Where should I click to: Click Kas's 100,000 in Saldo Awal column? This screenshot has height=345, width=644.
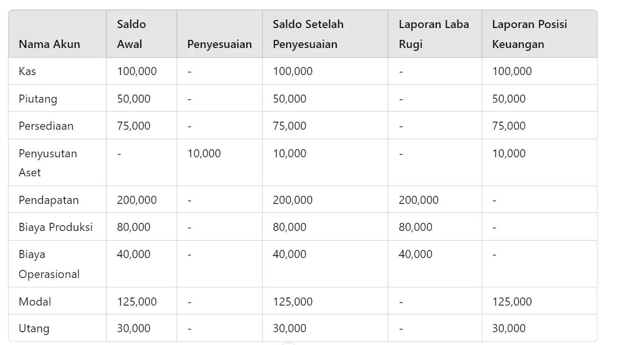pos(137,71)
